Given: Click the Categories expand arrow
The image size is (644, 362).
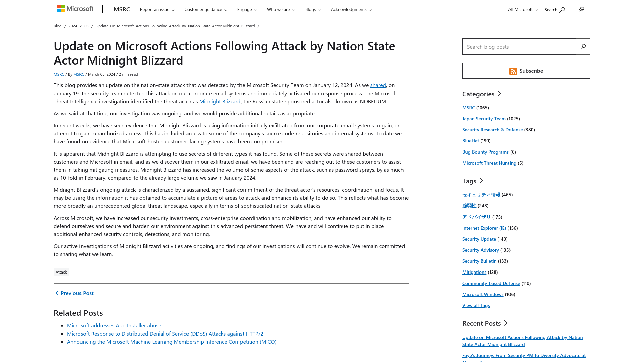Looking at the screenshot, I should (499, 93).
